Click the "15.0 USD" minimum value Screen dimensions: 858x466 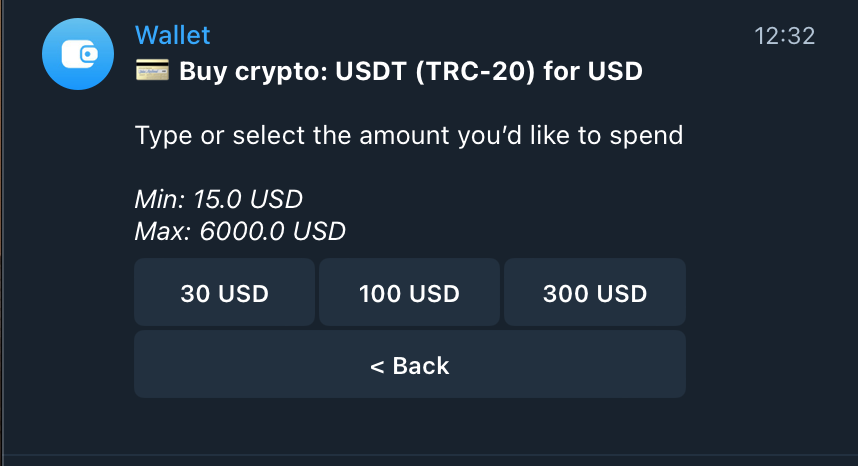click(248, 199)
